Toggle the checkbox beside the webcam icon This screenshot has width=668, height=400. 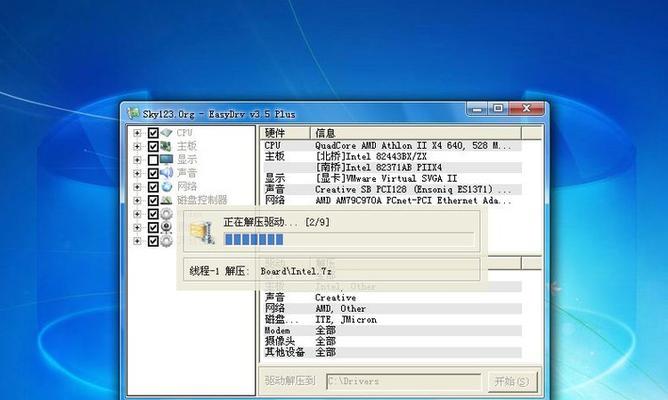point(153,227)
